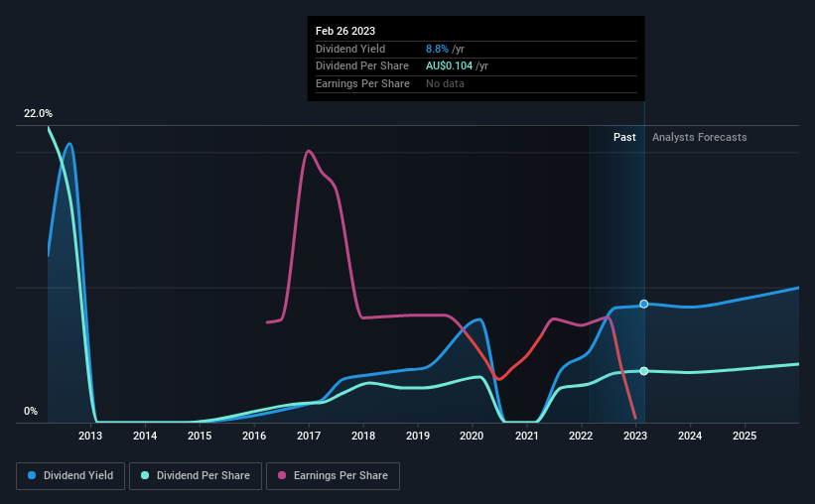
Task: Click the Dividend Yield tooltip row label
Action: point(350,49)
